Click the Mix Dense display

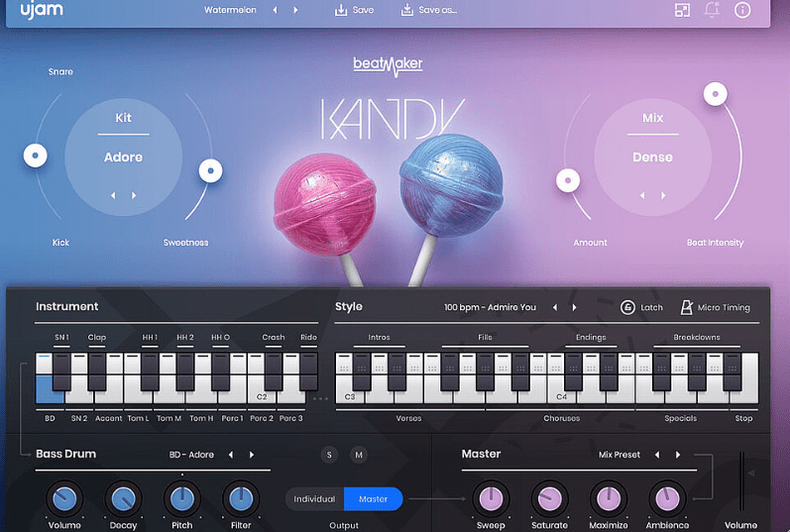click(653, 158)
